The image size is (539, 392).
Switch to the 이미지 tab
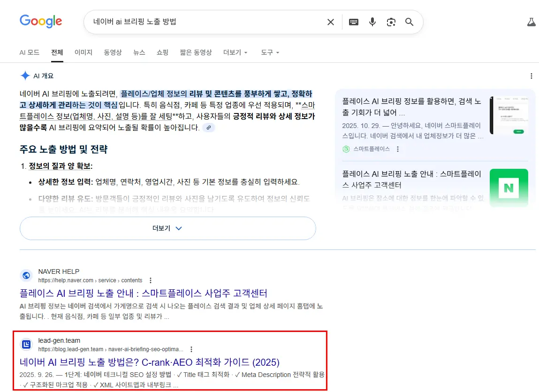[83, 53]
